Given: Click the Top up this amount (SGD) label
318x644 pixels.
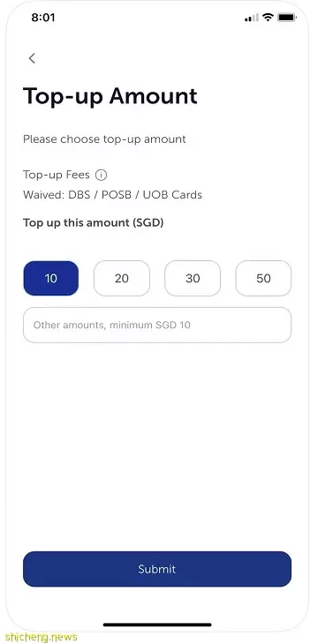Looking at the screenshot, I should 94,222.
